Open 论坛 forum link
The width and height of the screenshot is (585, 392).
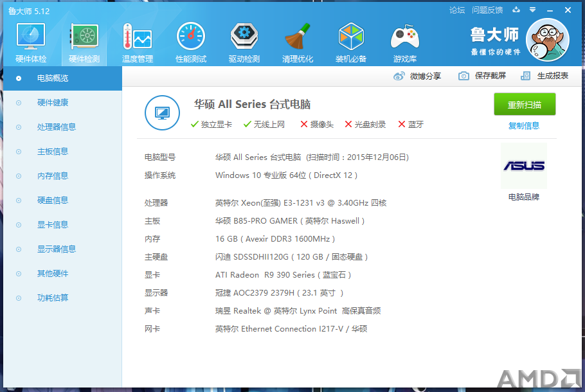coord(457,10)
